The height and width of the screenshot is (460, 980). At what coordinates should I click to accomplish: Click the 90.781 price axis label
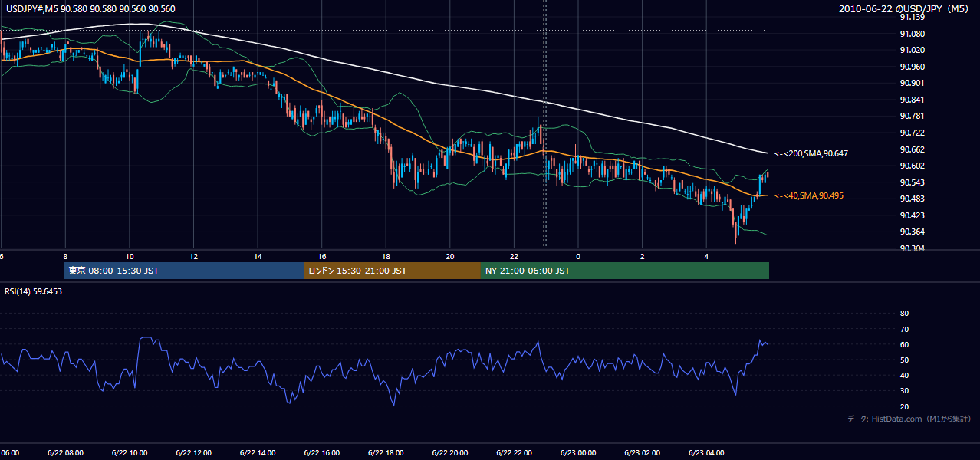tap(913, 116)
